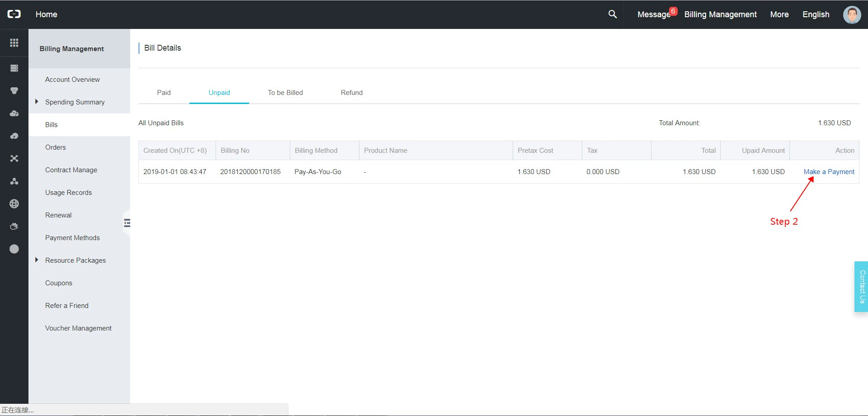Image resolution: width=868 pixels, height=416 pixels.
Task: Click the four-node network icon in sidebar
Action: tap(14, 159)
